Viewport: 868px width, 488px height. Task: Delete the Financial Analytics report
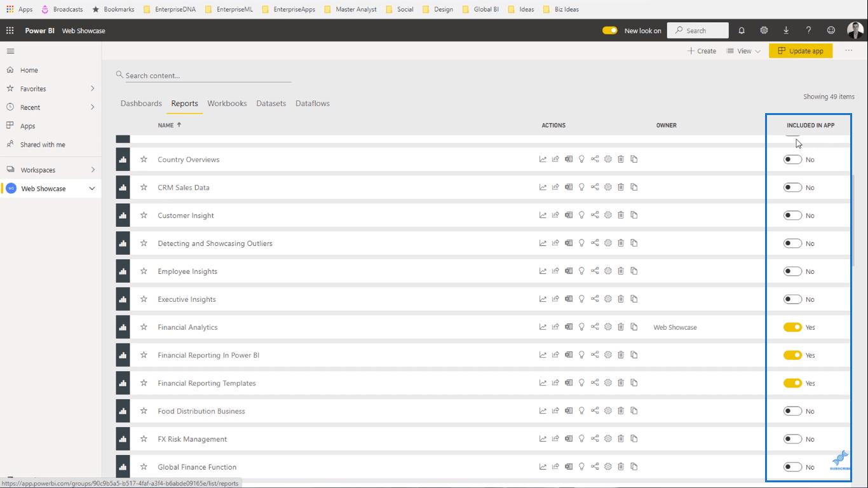point(621,327)
